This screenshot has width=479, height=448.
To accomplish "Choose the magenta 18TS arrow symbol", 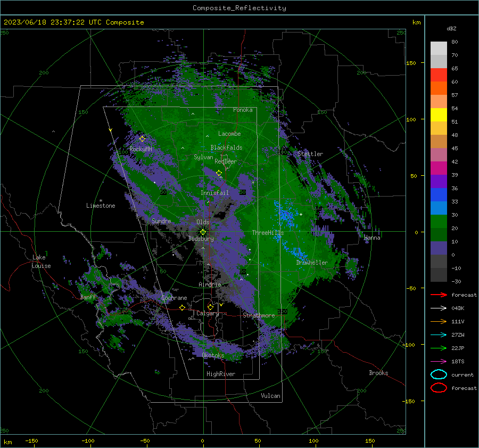I will click(x=439, y=361).
